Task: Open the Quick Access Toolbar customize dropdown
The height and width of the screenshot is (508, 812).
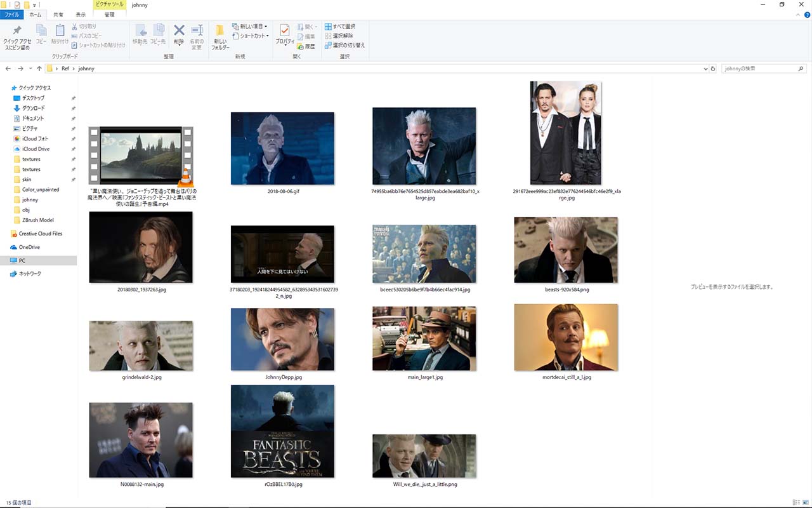Action: 34,5
